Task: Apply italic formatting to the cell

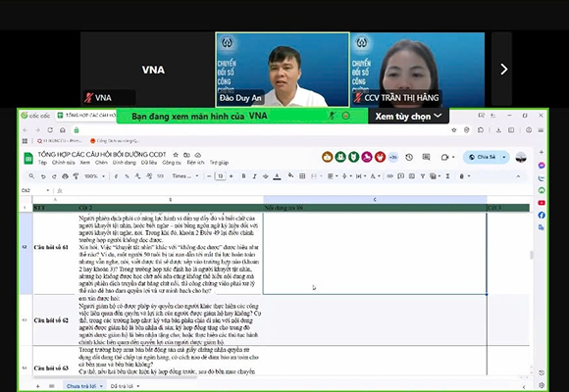Action: coord(254,176)
